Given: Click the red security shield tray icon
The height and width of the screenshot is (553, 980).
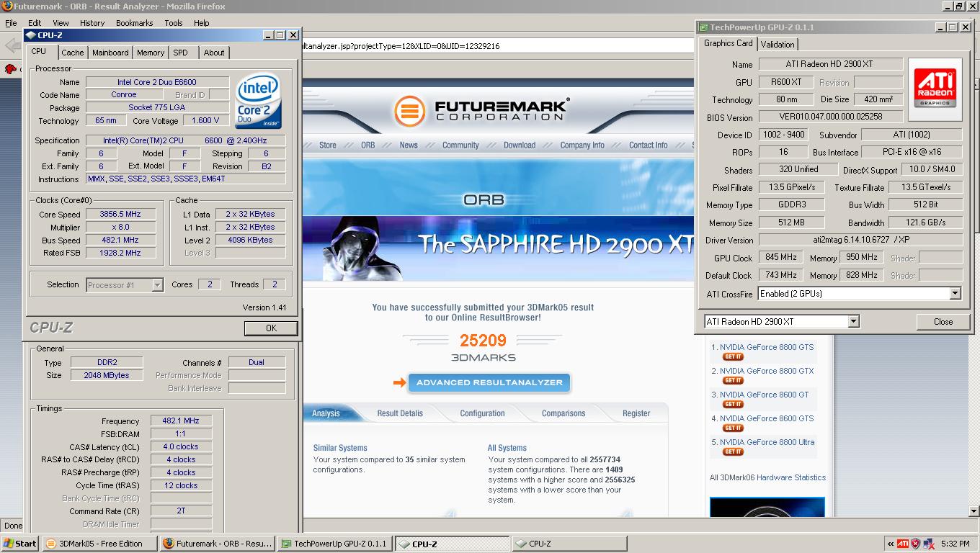Looking at the screenshot, I should pyautogui.click(x=916, y=544).
